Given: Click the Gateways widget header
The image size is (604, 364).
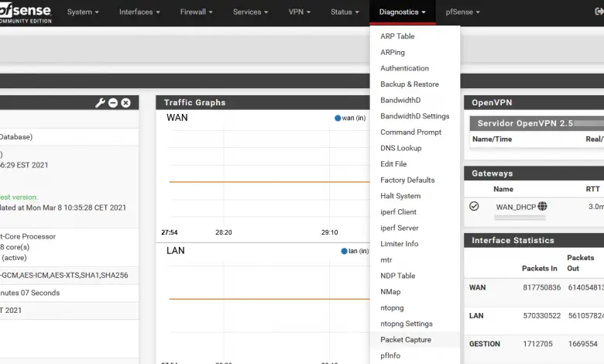Looking at the screenshot, I should [x=534, y=173].
